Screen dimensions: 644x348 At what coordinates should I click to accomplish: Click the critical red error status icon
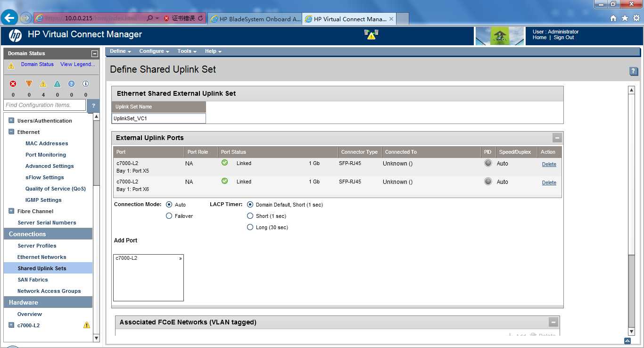tap(13, 83)
